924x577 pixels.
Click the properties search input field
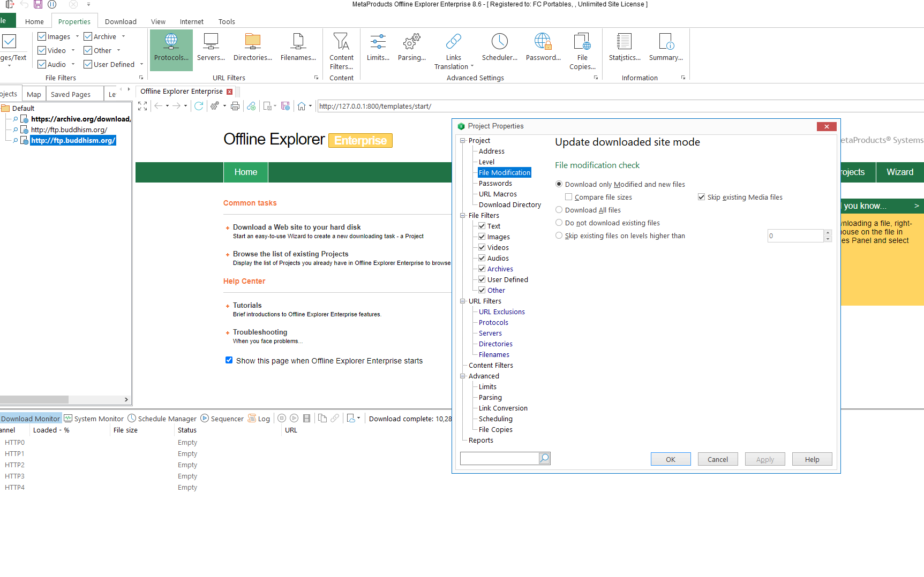click(x=499, y=458)
